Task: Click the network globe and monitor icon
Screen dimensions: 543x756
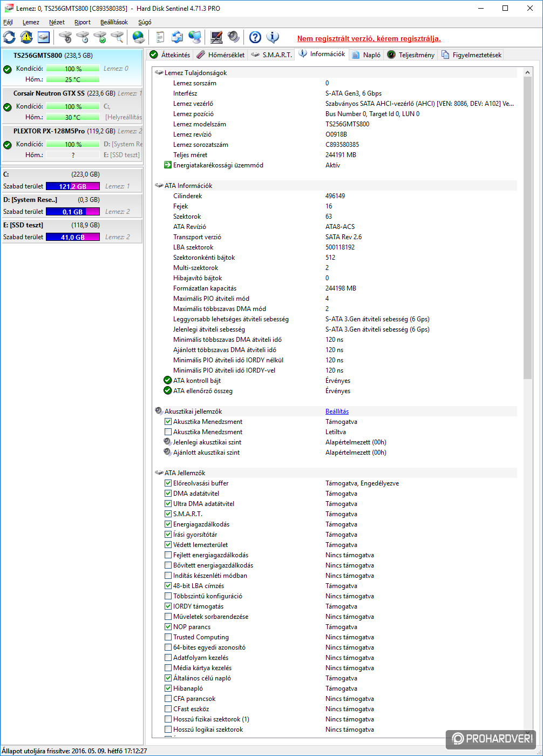Action: (195, 37)
